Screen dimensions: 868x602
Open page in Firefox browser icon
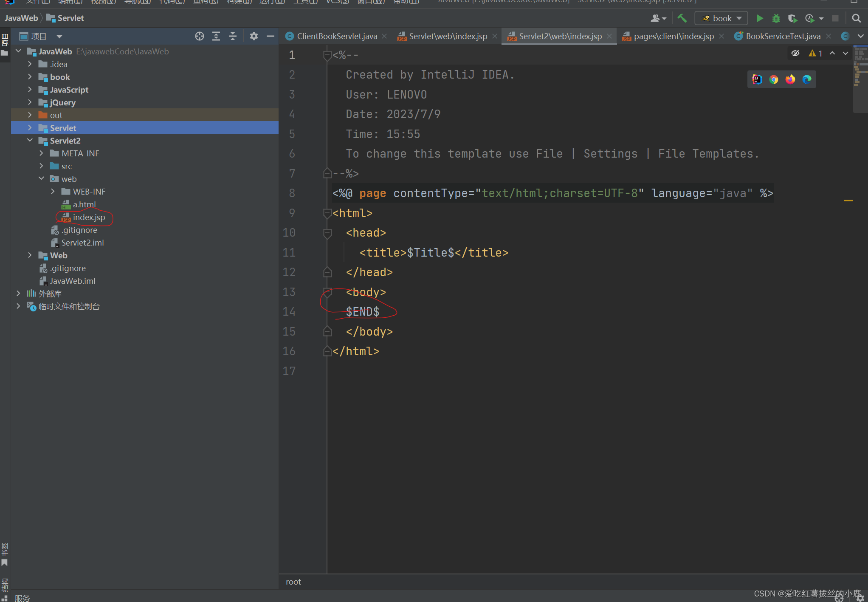(790, 79)
